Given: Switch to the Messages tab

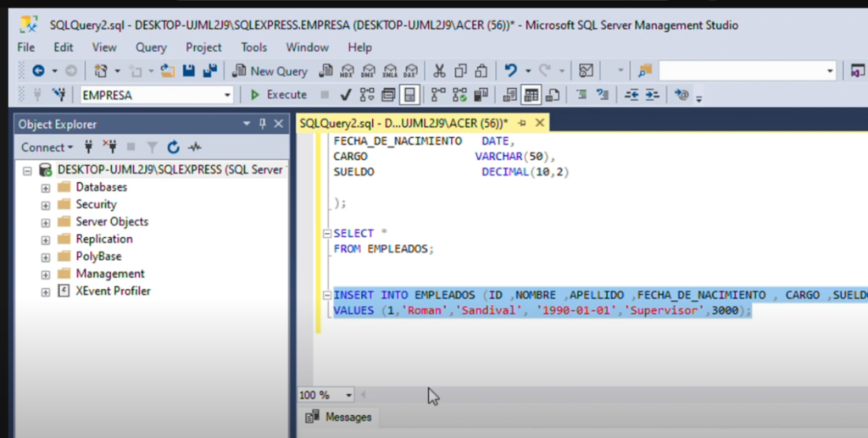Looking at the screenshot, I should pos(338,417).
